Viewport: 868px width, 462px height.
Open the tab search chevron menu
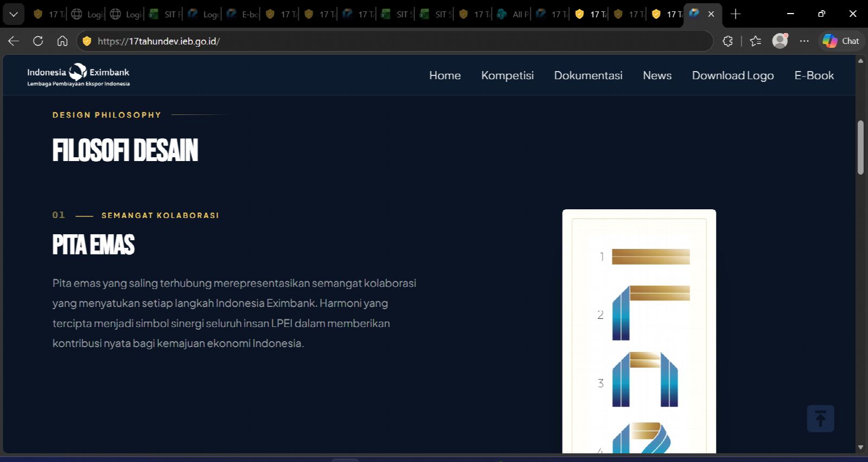[14, 14]
